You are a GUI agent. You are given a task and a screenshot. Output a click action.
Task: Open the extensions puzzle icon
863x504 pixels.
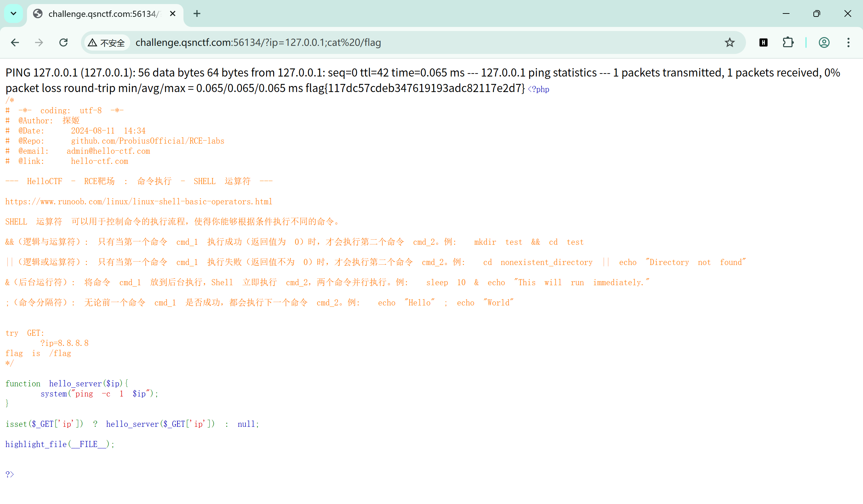[788, 42]
